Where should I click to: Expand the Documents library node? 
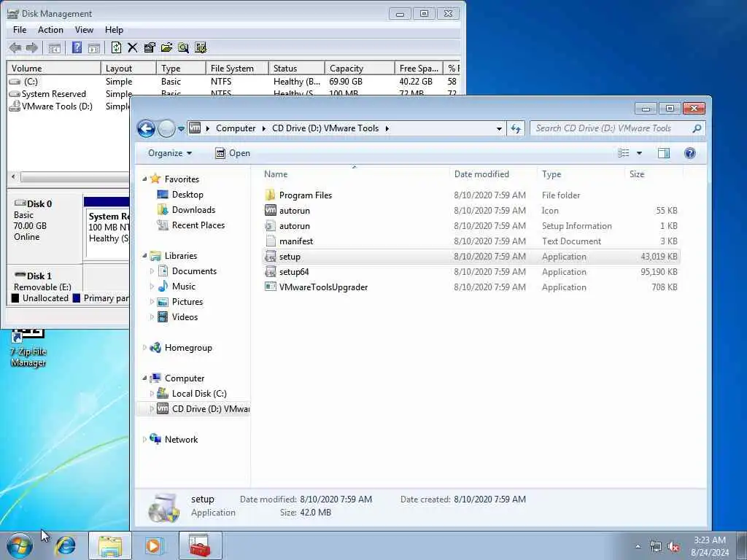pyautogui.click(x=152, y=271)
